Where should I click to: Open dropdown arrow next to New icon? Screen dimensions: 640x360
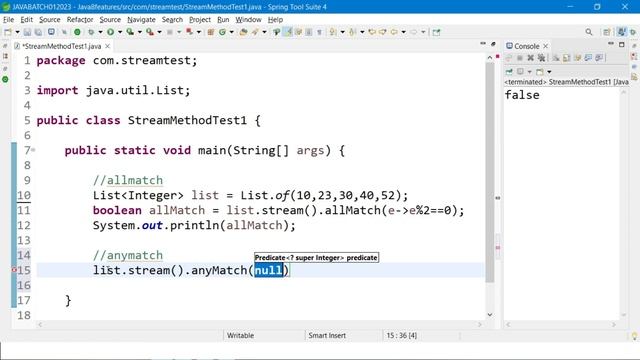18,32
